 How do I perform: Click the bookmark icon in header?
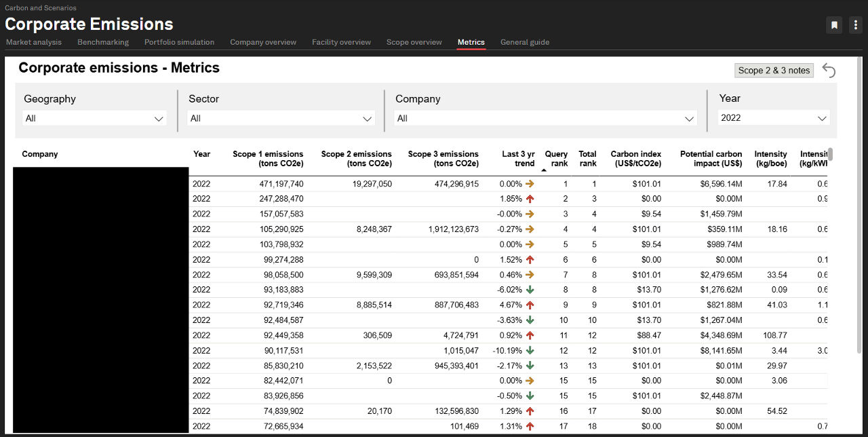(834, 25)
